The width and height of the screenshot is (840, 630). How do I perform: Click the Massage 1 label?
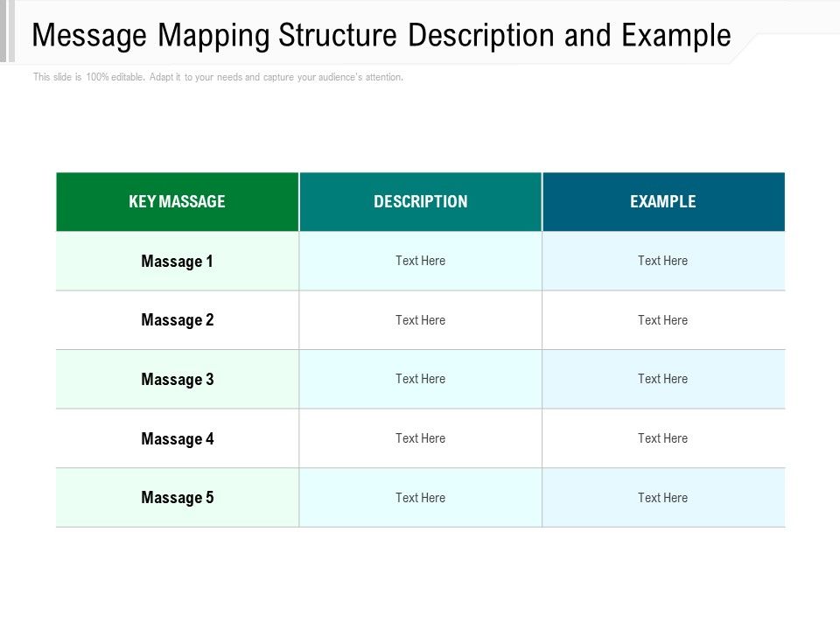(178, 260)
